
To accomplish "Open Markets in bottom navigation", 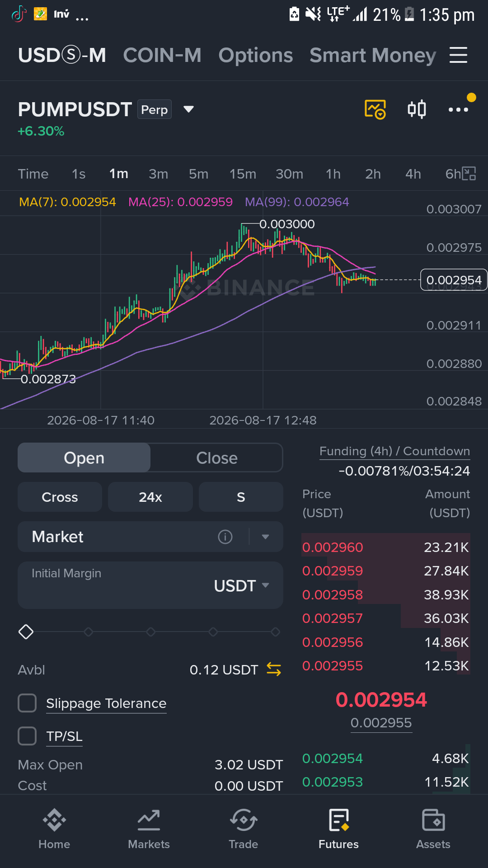I will tap(149, 829).
